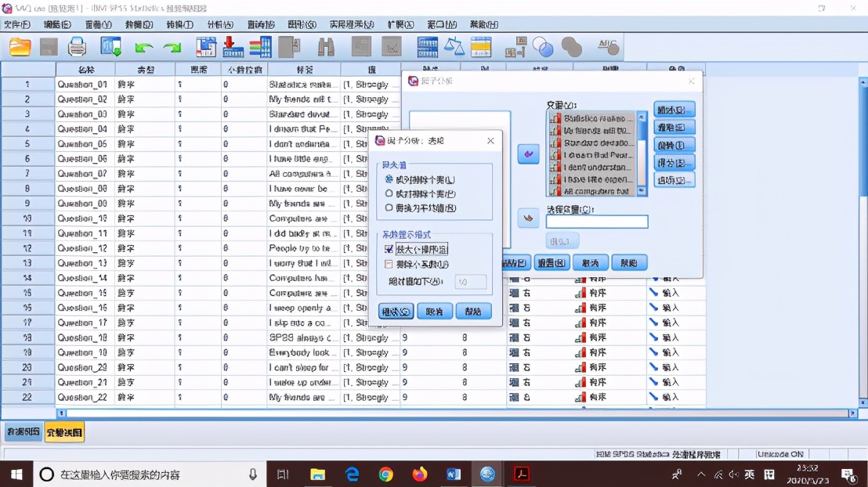Screen dimensions: 868x487
Task: Open the Descriptives button in Factor Analysis
Action: tap(674, 110)
